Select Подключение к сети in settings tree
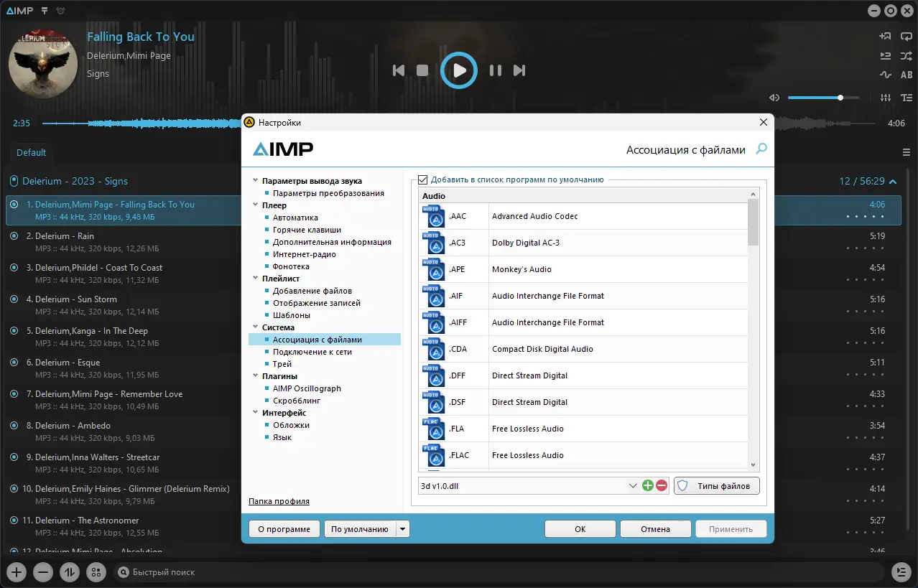The width and height of the screenshot is (918, 588). point(312,352)
